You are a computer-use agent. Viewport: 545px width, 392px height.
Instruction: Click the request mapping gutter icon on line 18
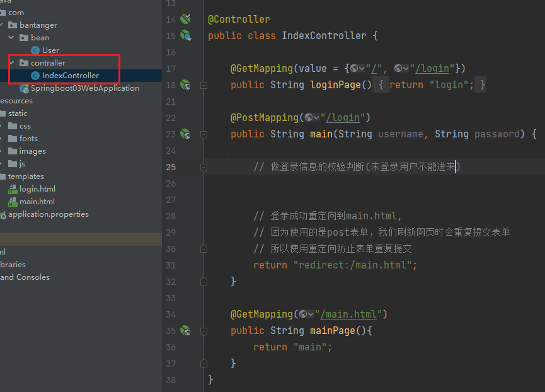[x=186, y=84]
